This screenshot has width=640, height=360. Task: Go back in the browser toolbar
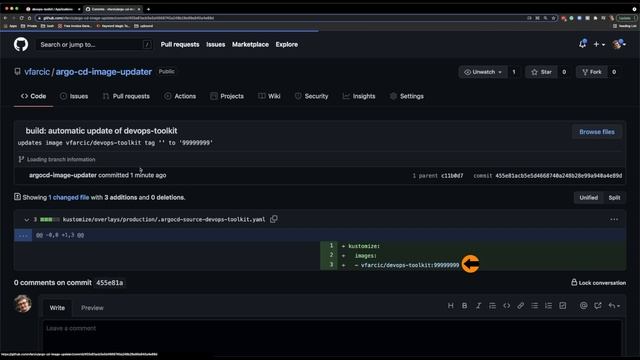pos(5,18)
